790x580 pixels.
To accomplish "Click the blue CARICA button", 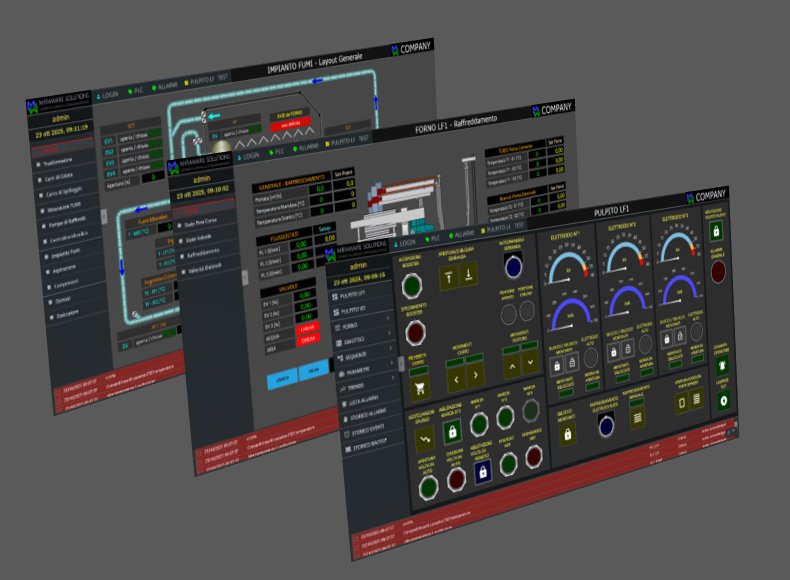I will coord(284,380).
